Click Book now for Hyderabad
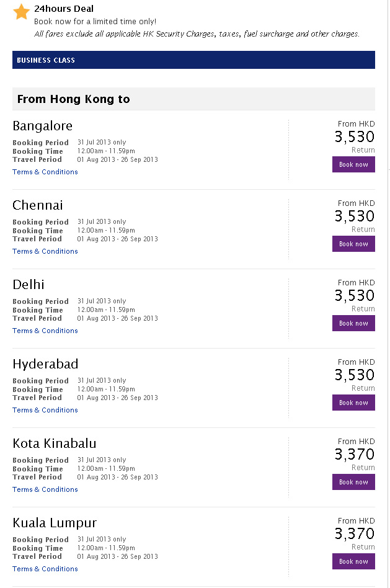The width and height of the screenshot is (390, 588). 353,403
